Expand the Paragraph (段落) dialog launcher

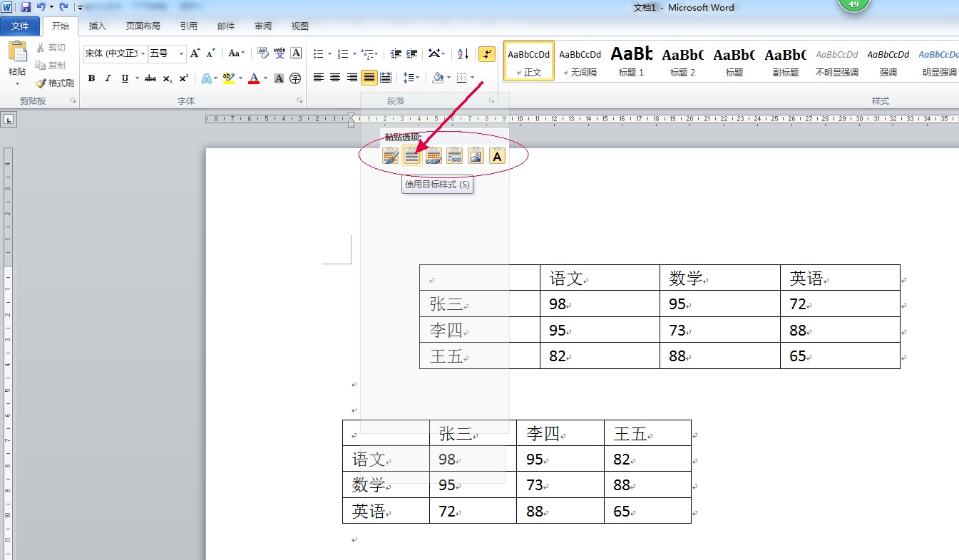click(491, 101)
